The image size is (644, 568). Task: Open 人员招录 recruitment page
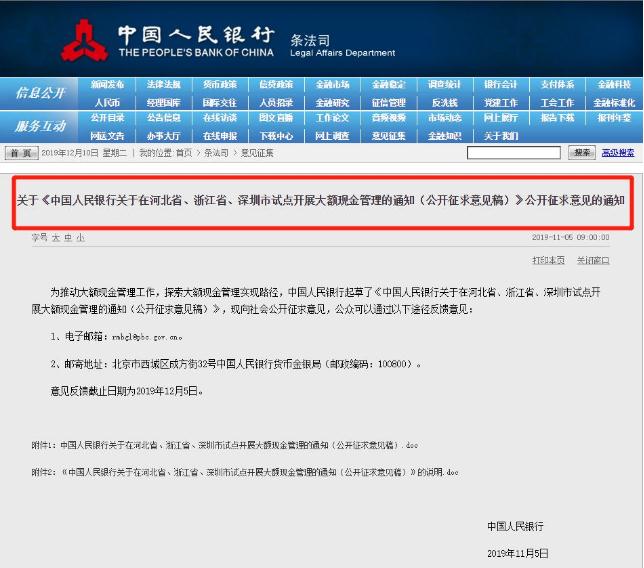click(x=276, y=103)
